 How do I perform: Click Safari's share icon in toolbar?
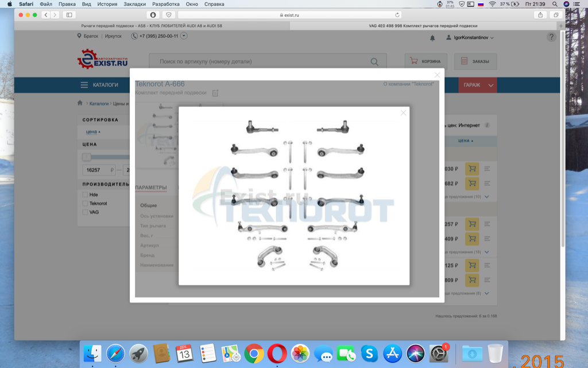click(540, 15)
